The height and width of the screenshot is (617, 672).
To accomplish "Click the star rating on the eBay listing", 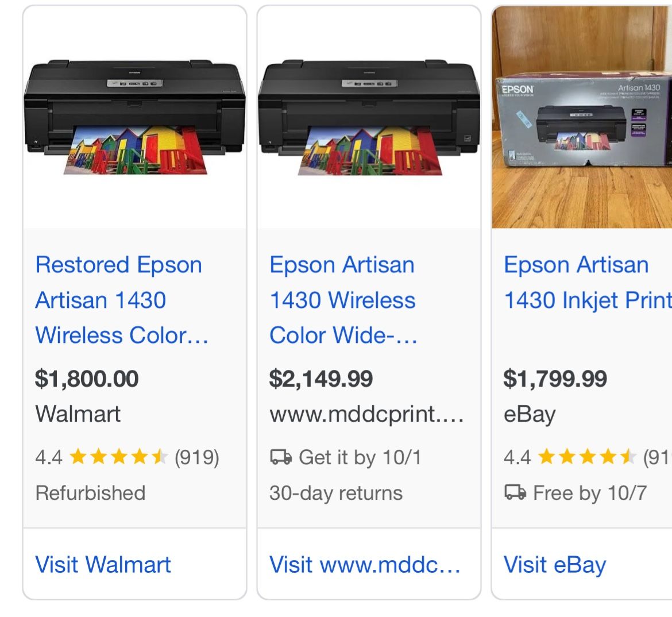I will [588, 457].
